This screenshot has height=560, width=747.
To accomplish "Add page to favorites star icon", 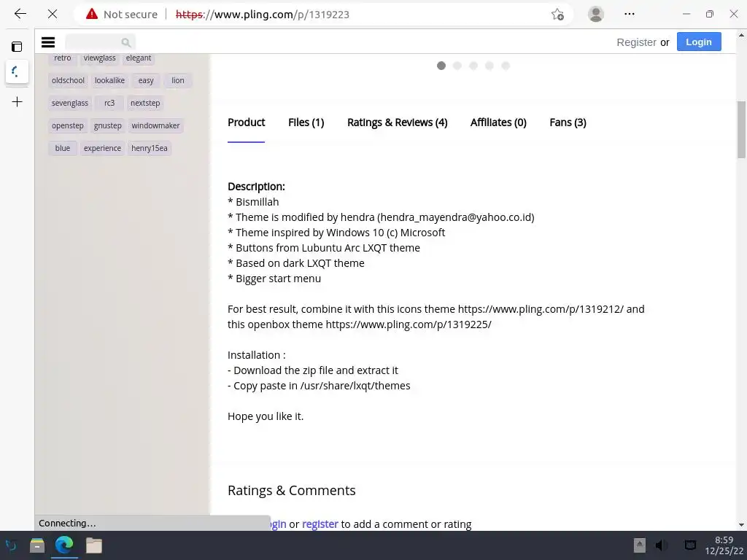I will click(x=557, y=15).
